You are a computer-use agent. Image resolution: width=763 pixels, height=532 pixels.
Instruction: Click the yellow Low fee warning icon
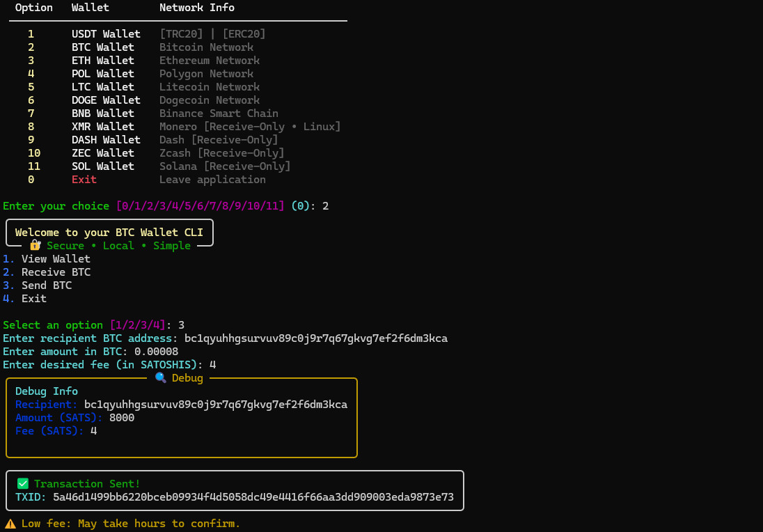(x=10, y=524)
